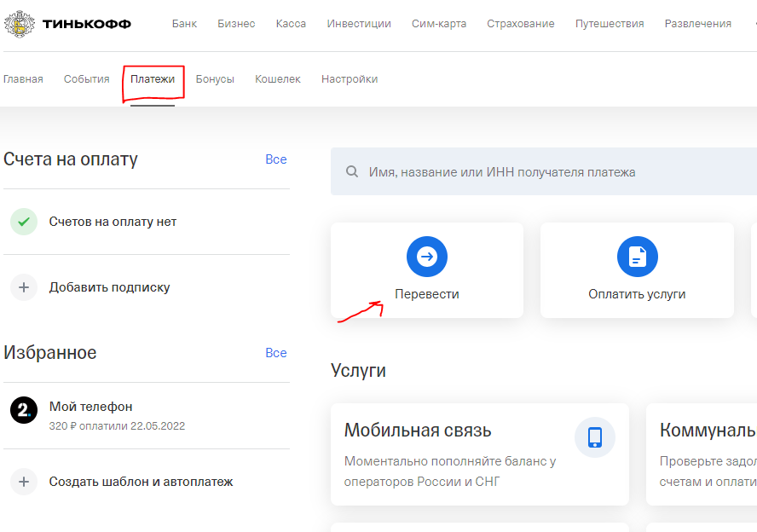Go to the Настройки tab
Viewport: 757px width, 532px height.
pyautogui.click(x=350, y=79)
